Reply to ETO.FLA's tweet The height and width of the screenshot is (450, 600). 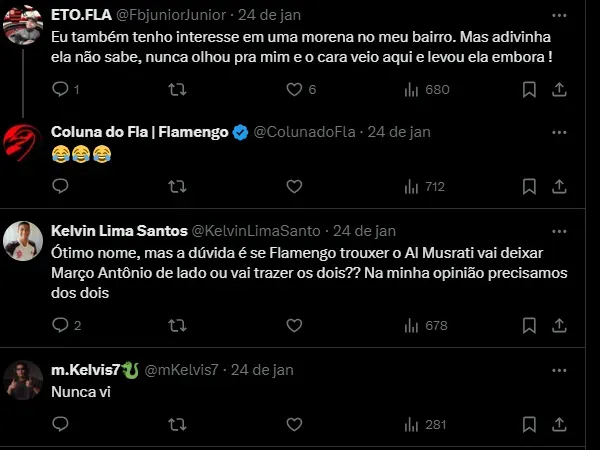[x=60, y=90]
